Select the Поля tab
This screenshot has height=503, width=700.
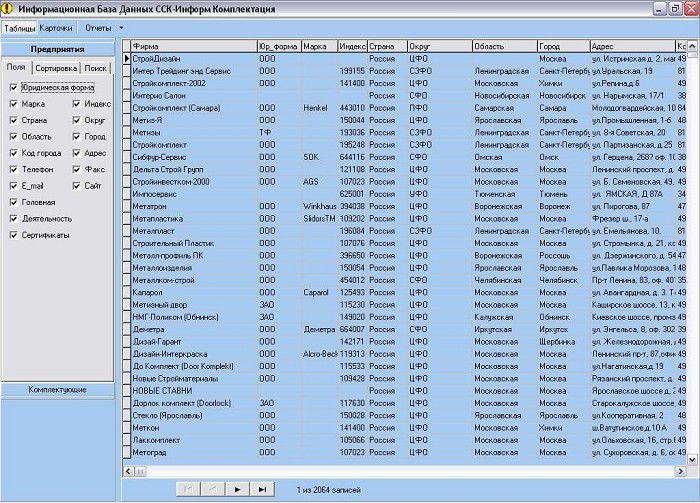[x=17, y=67]
